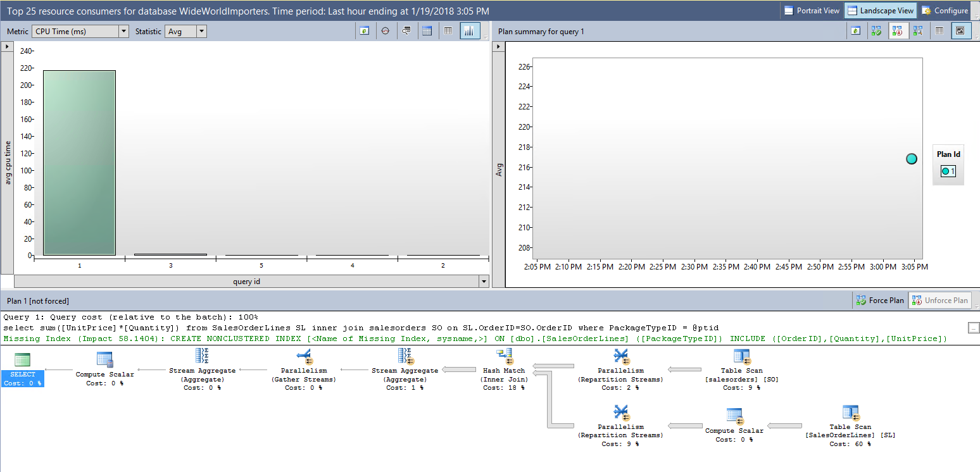This screenshot has height=472, width=980.
Task: Select the SELECT operator in the plan
Action: (22, 370)
